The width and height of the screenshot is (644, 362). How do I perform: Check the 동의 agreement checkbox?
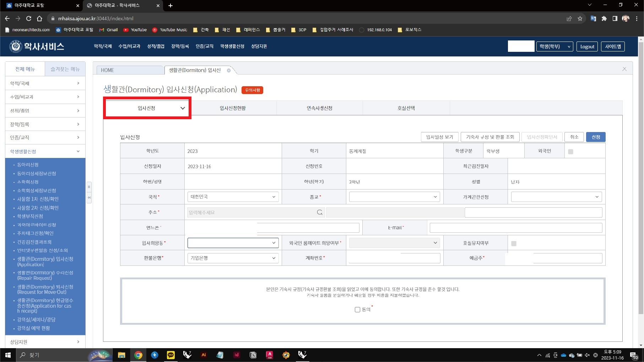coord(357,309)
